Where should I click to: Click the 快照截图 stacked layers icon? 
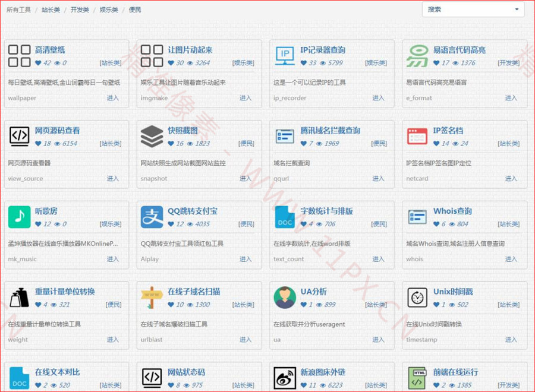[152, 137]
